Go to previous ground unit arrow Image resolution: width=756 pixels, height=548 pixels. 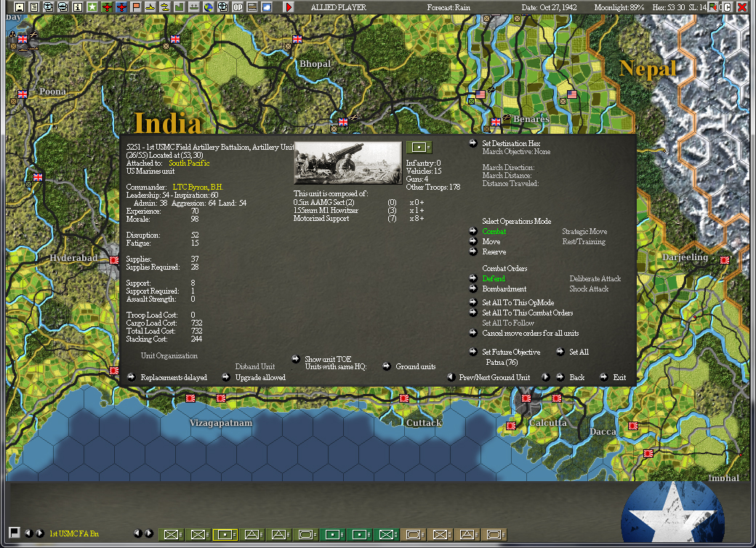[x=451, y=377]
